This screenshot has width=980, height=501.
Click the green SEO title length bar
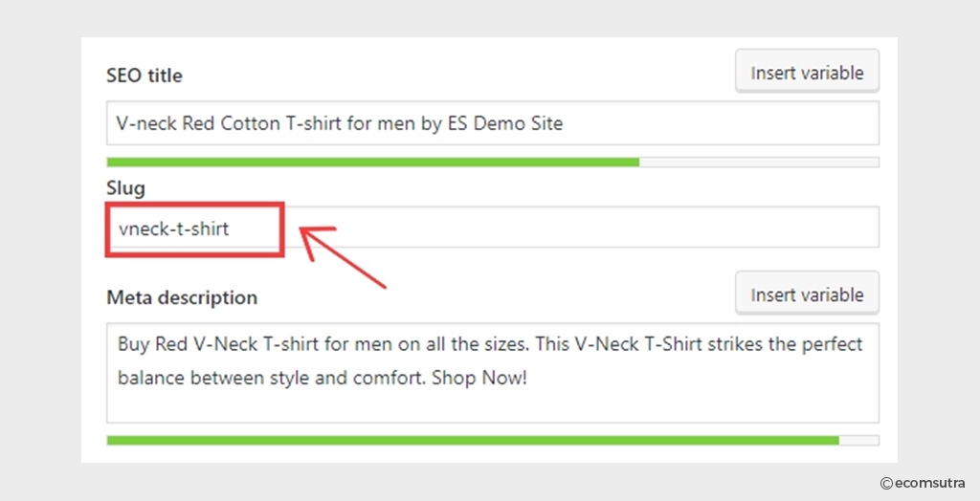(x=373, y=163)
